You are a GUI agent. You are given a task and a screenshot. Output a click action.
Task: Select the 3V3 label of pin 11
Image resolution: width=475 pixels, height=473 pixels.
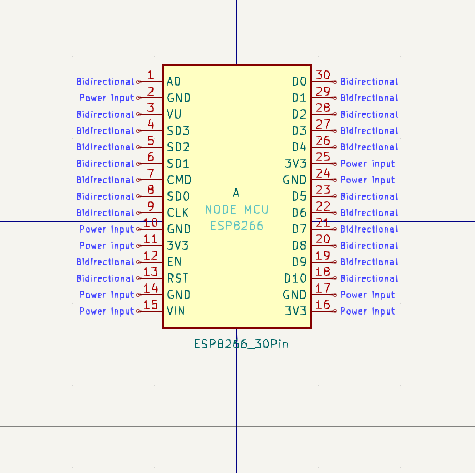[178, 246]
